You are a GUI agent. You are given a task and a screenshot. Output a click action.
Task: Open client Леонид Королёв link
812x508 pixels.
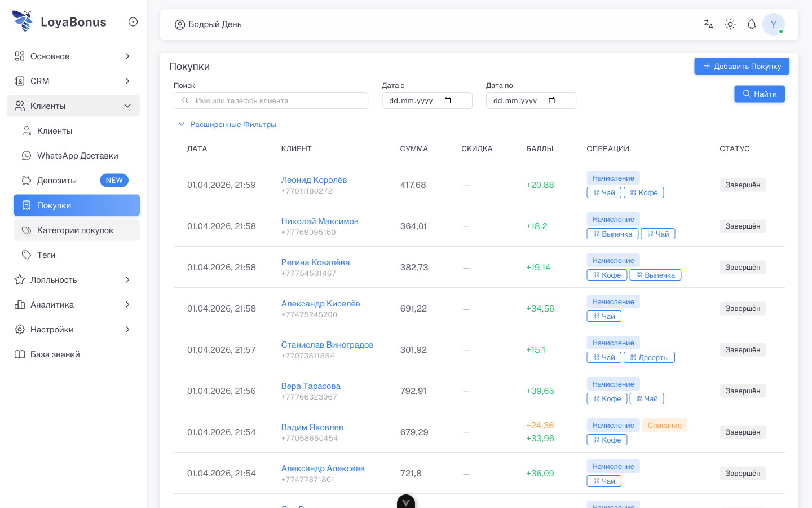(x=314, y=180)
